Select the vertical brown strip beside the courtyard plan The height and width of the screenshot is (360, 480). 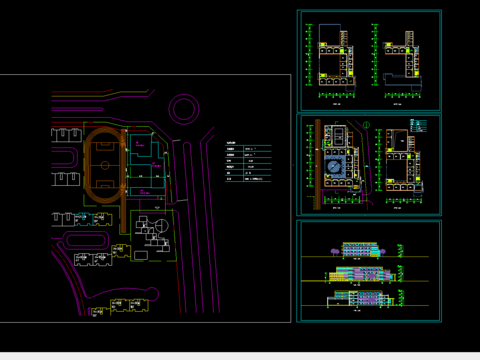click(318, 164)
